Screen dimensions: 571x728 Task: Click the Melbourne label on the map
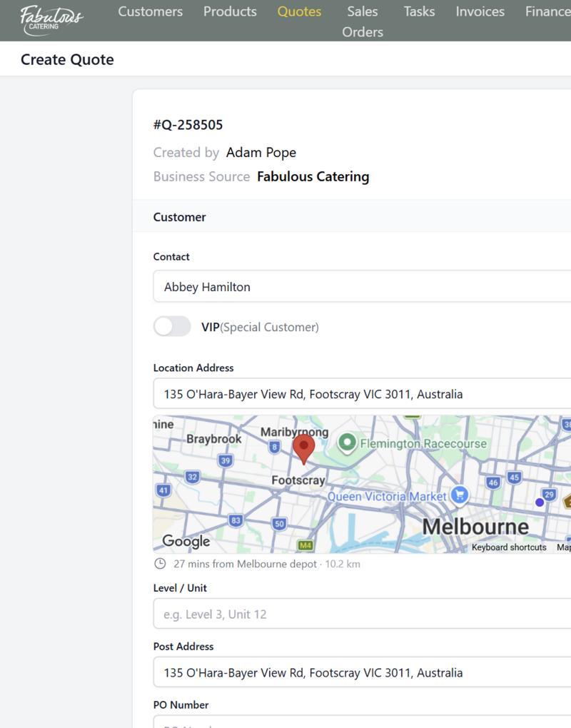tap(475, 527)
